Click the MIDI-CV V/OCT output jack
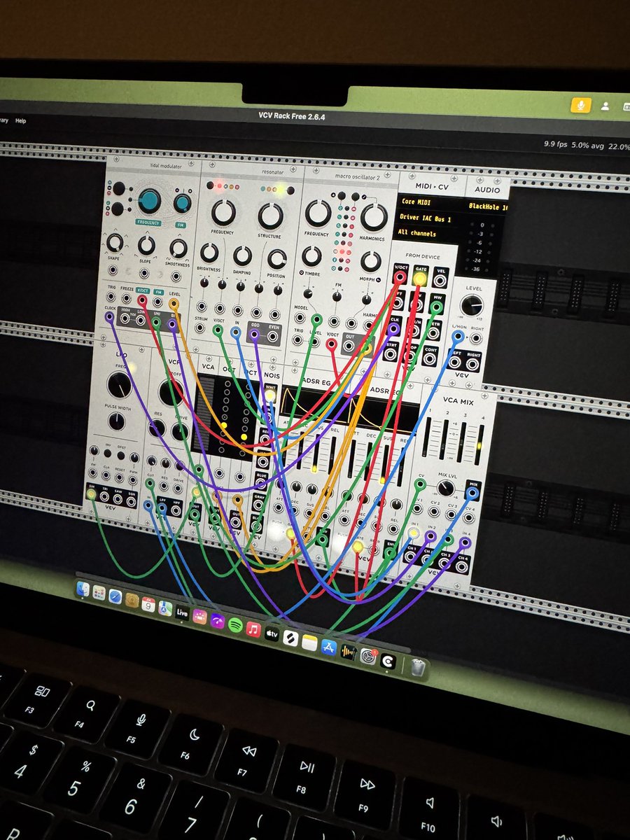This screenshot has height=840, width=630. [400, 276]
